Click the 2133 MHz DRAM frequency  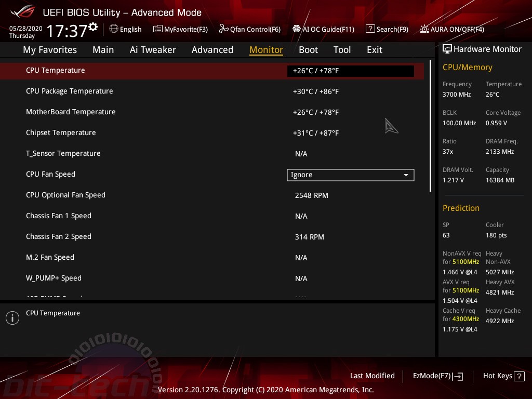[500, 152]
